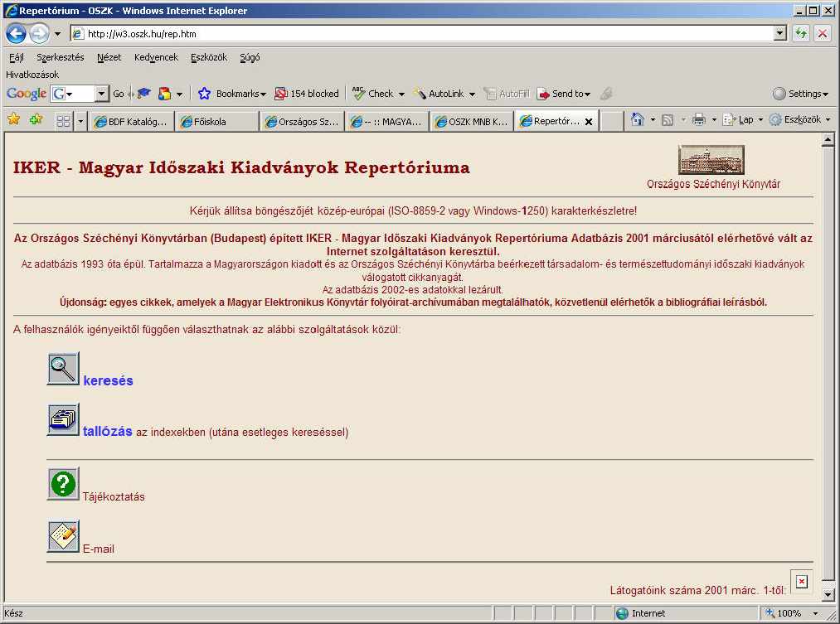Open the Eszközök gear tools menu
Viewport: 840px width, 624px height.
pos(799,119)
